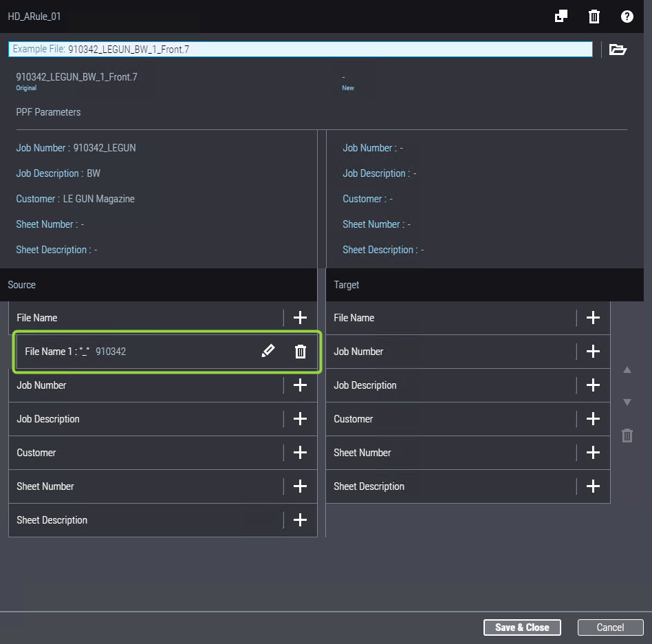Viewport: 652px width, 644px height.
Task: Add a Target Job Description element
Action: point(593,385)
